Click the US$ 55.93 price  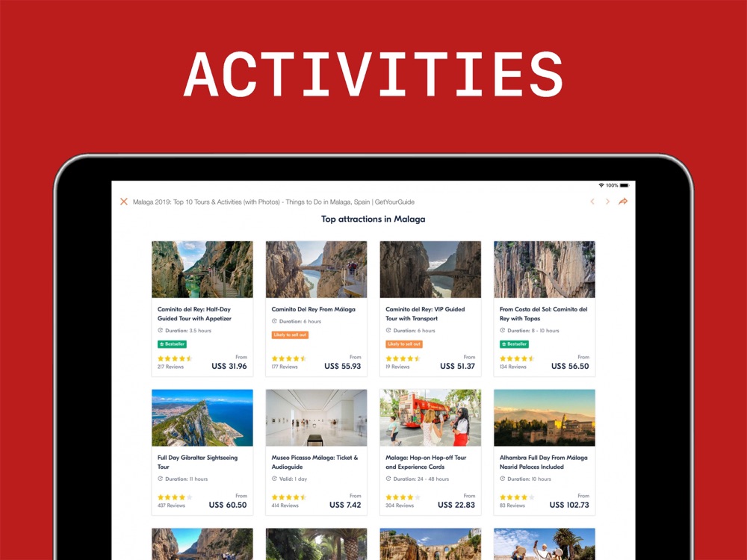coord(343,366)
